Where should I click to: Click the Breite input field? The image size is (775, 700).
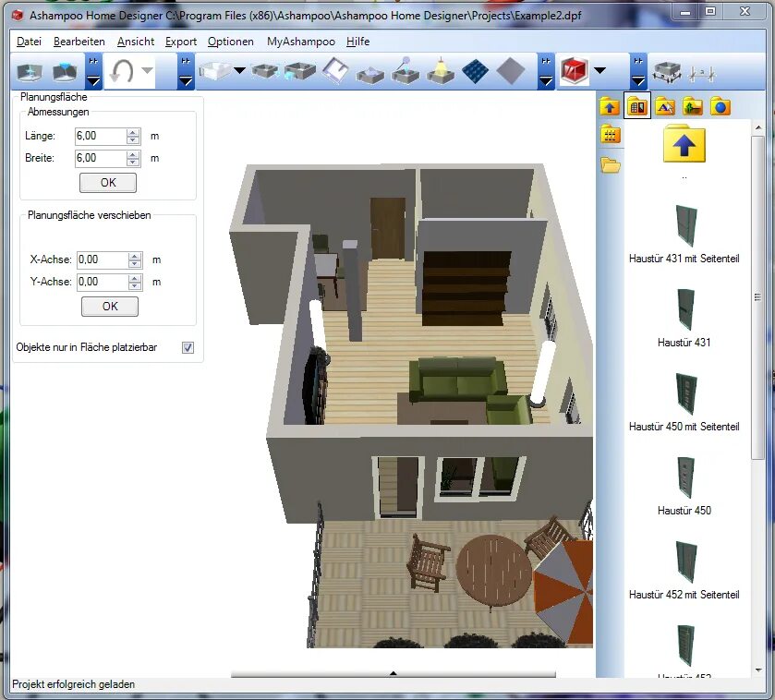[x=101, y=158]
